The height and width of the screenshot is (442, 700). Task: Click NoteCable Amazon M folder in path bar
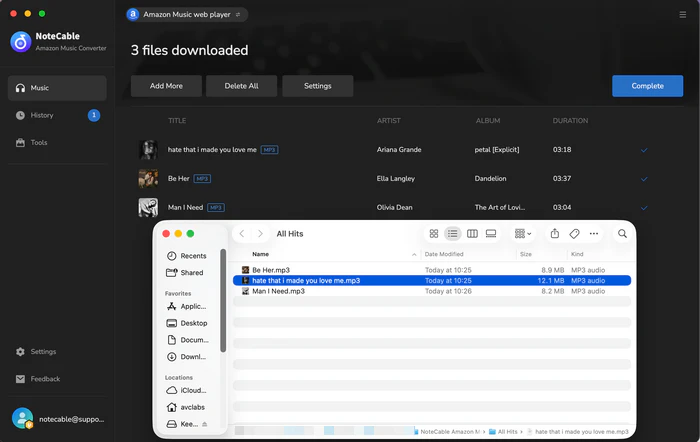tap(447, 432)
